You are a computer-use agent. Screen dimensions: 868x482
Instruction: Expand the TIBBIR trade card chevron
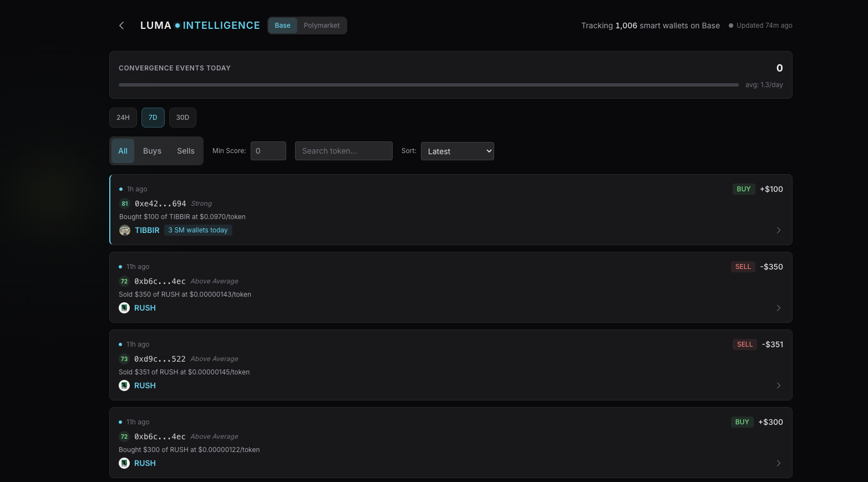tap(778, 230)
